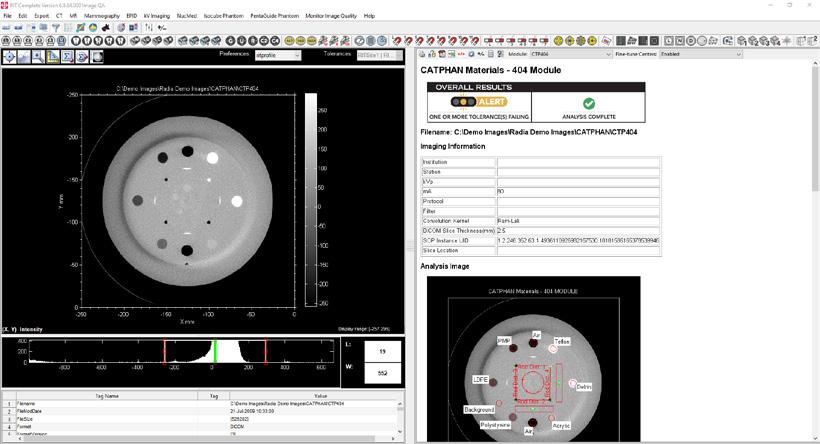
Task: Open the Help menu
Action: (370, 16)
